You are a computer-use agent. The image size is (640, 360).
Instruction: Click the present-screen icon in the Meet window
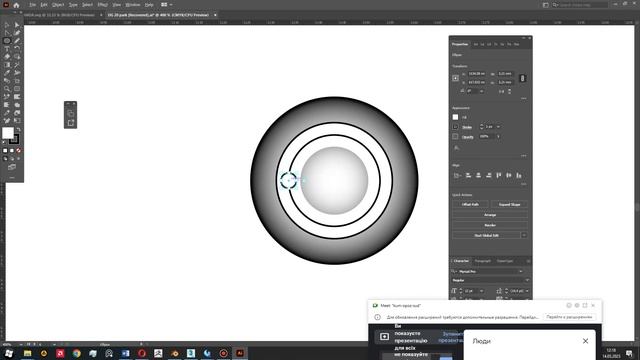coord(384,337)
